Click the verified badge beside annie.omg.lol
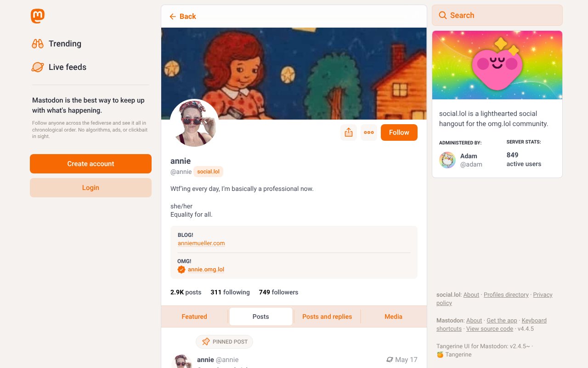 tap(181, 270)
